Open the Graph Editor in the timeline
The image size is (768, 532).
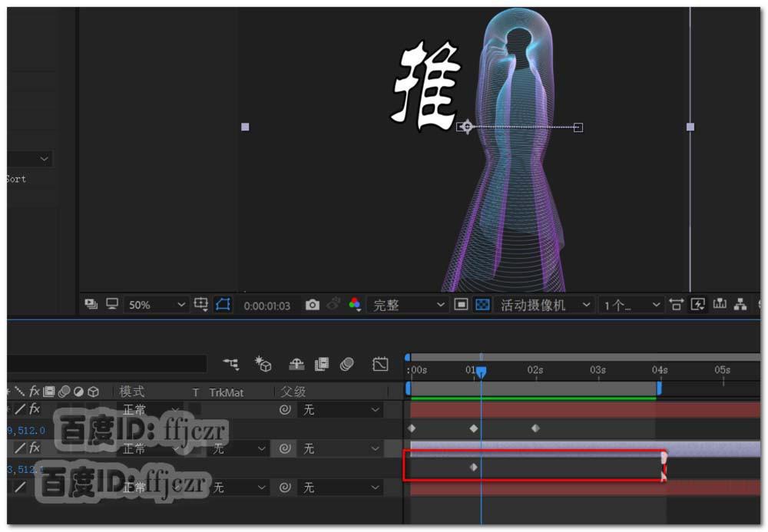click(380, 365)
